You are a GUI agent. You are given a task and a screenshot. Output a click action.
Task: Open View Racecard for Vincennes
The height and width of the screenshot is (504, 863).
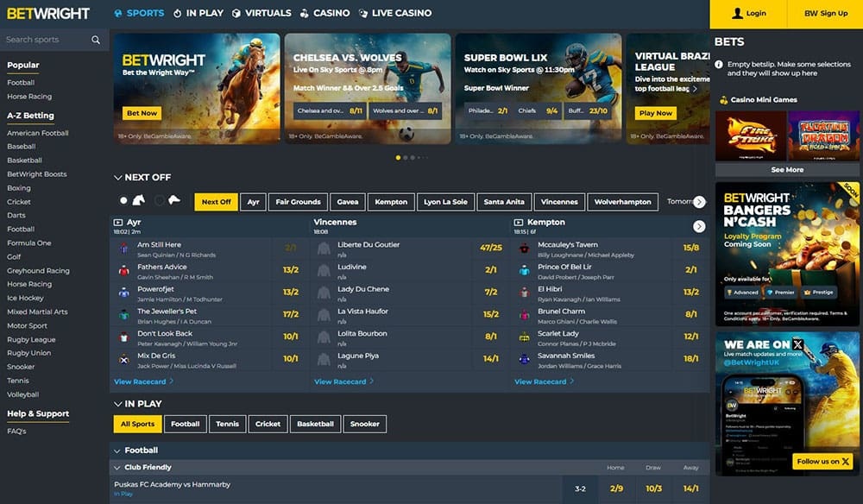coord(344,381)
